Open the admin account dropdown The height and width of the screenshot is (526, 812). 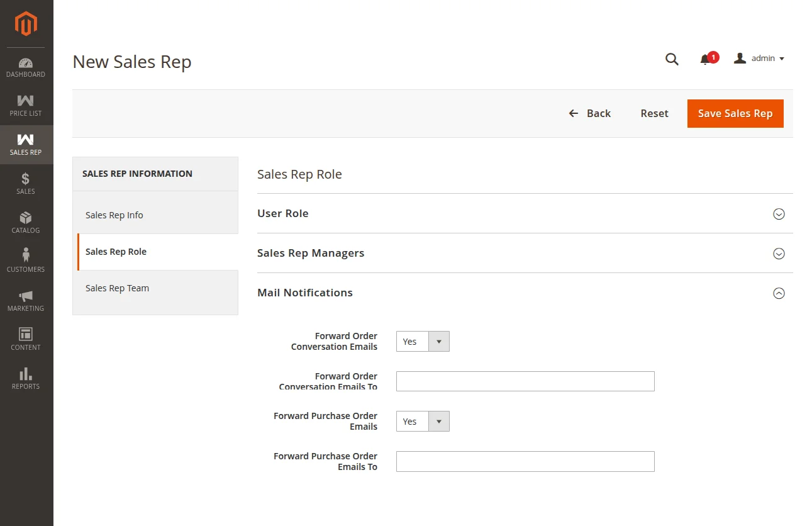tap(760, 59)
